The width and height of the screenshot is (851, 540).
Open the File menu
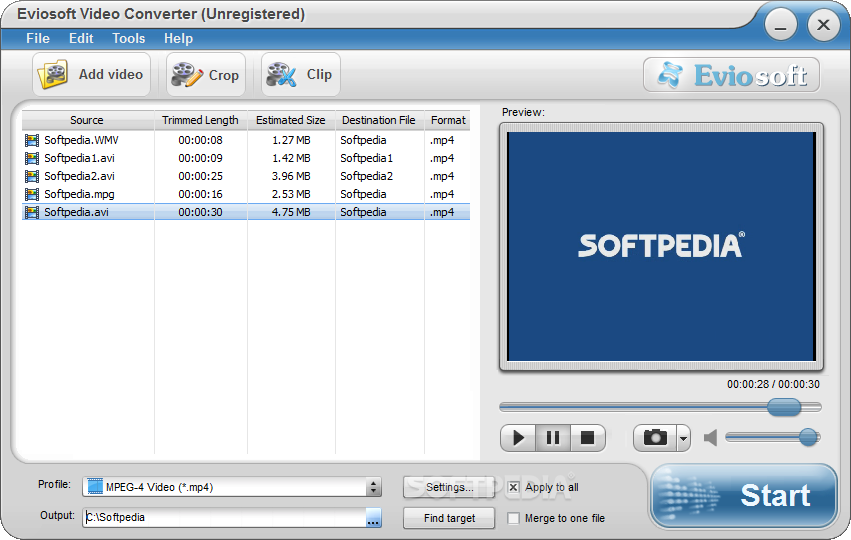click(38, 39)
